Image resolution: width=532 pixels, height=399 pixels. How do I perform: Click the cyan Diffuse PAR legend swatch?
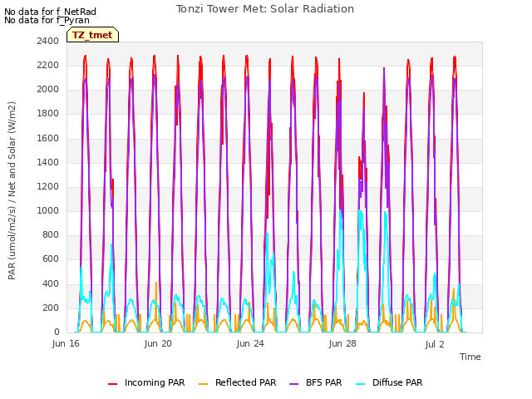(361, 384)
